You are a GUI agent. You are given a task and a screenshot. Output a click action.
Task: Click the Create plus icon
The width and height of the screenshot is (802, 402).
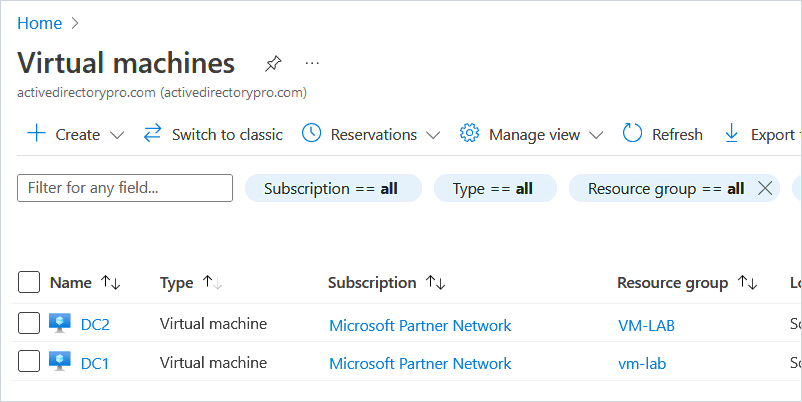[36, 134]
